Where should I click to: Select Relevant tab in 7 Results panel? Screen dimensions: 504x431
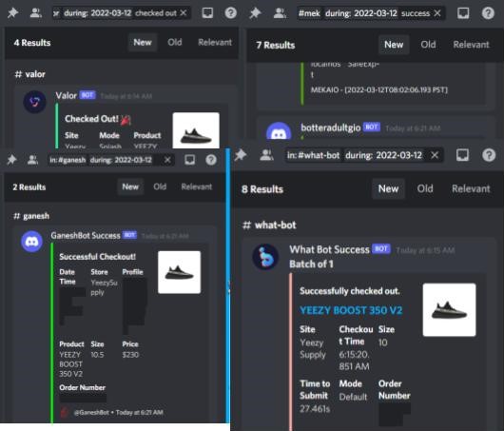[x=471, y=45]
